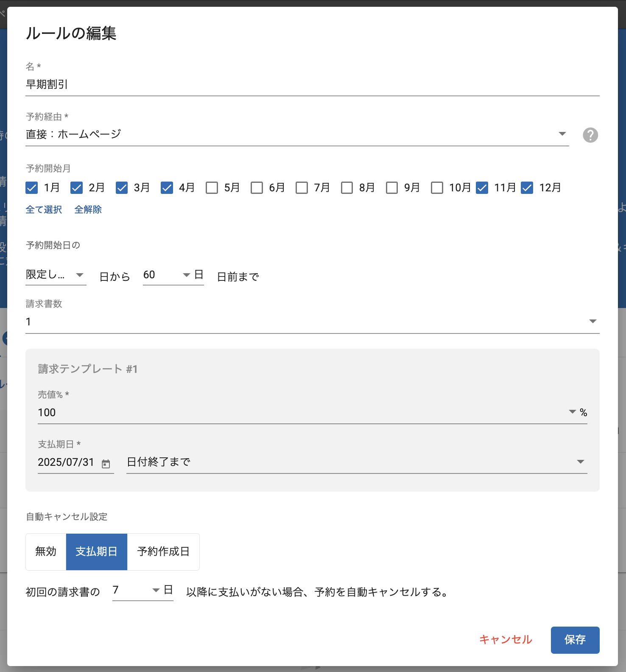The width and height of the screenshot is (626, 672).
Task: Check the 5月 month checkbox
Action: pos(212,188)
